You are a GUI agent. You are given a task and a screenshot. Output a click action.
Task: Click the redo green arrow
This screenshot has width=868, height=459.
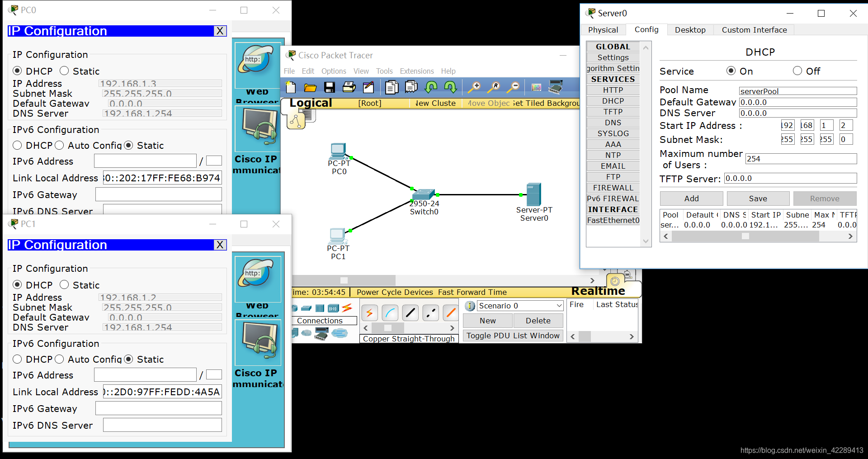(x=450, y=87)
